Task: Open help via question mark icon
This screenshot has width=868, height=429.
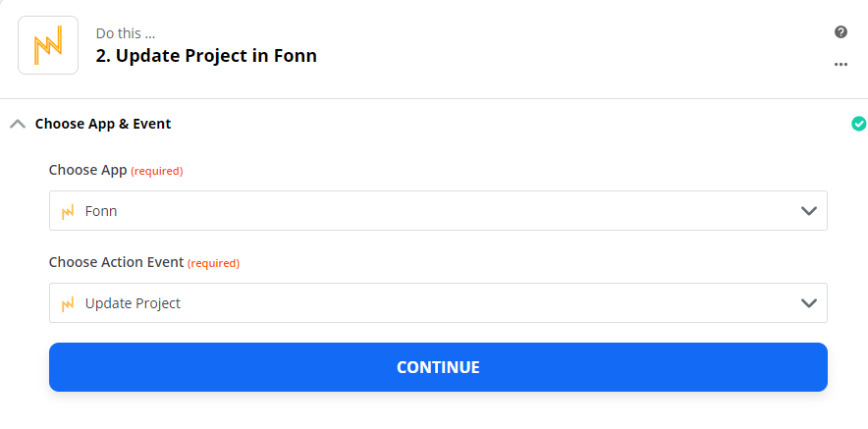Action: pos(841,32)
